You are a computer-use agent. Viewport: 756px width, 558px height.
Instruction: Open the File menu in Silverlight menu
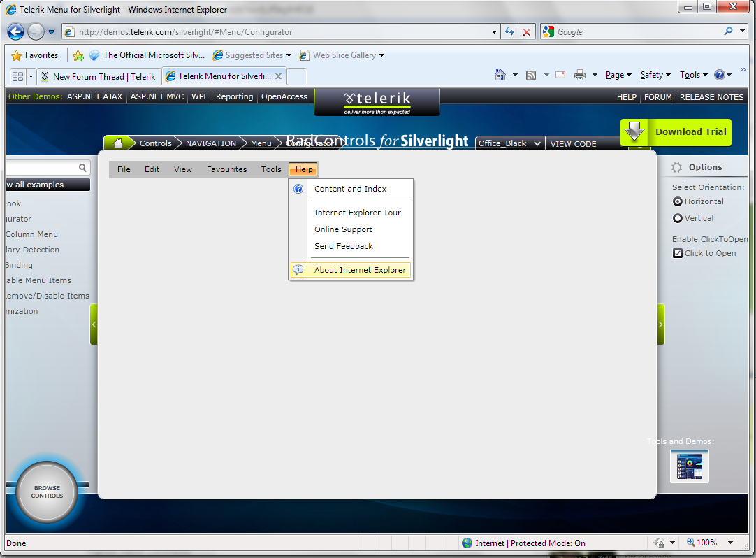click(124, 169)
